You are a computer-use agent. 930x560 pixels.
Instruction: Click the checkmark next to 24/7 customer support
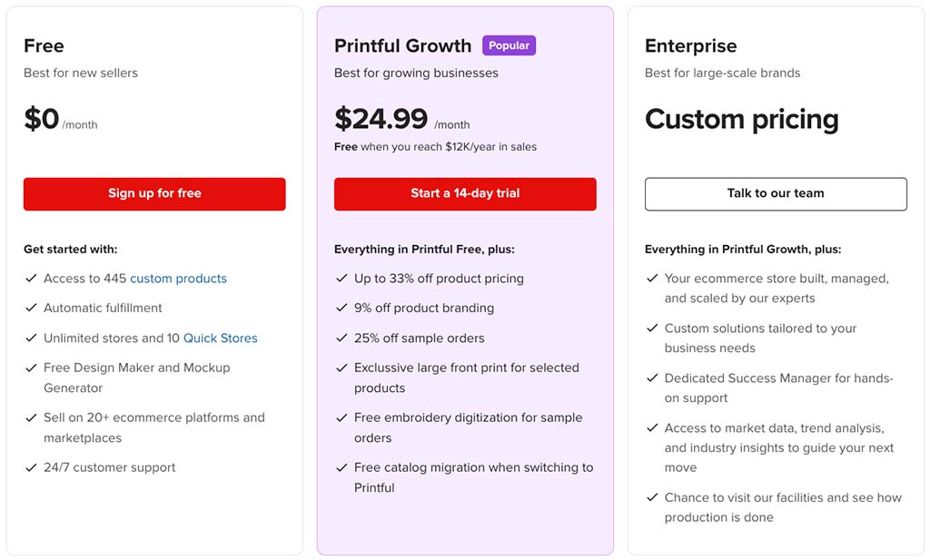31,467
